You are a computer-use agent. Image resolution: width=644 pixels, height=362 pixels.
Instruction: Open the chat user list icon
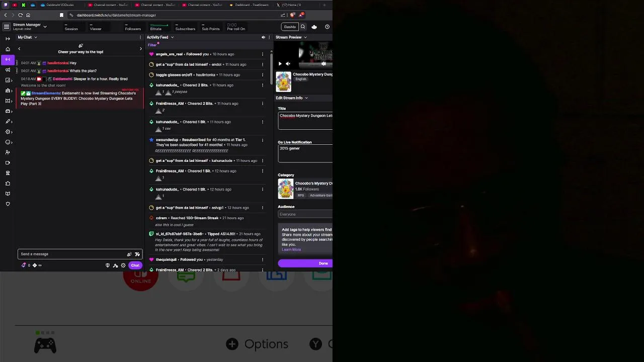115,265
